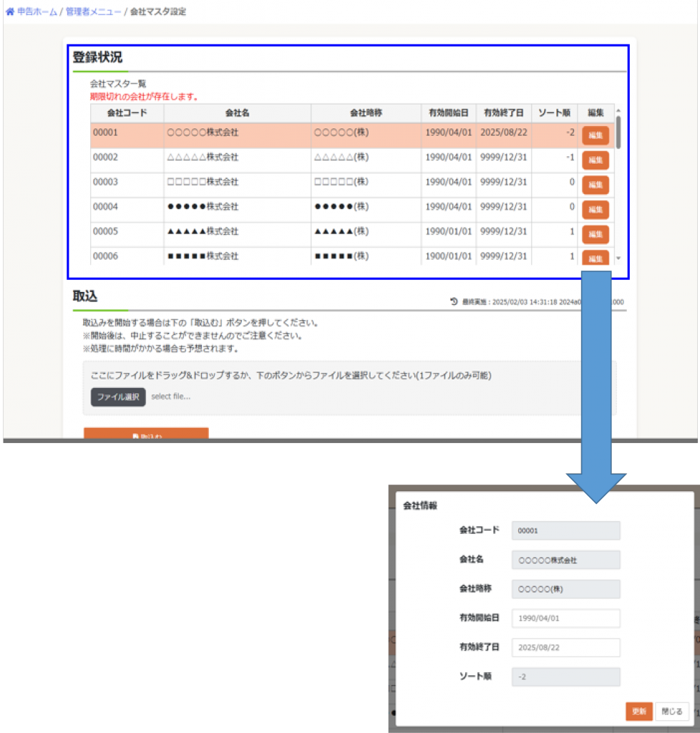Click the select file... placeholder text
The image size is (700, 733).
(x=171, y=397)
